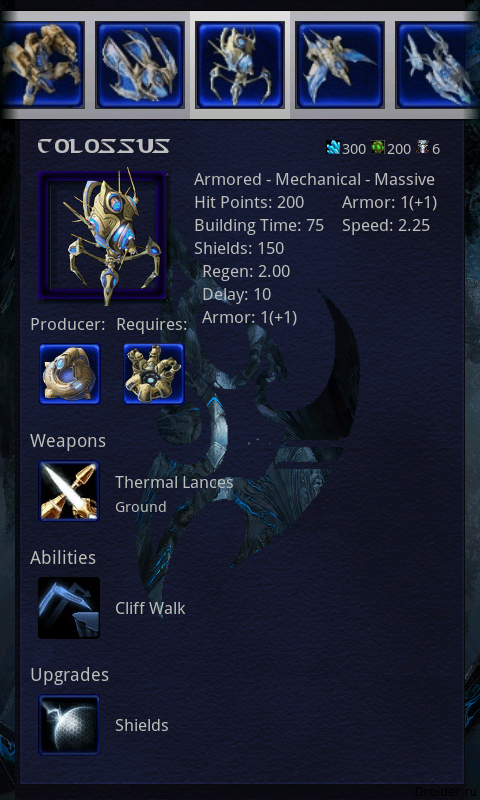The image size is (480, 800).
Task: Tap the Upgrades section header
Action: pyautogui.click(x=69, y=675)
